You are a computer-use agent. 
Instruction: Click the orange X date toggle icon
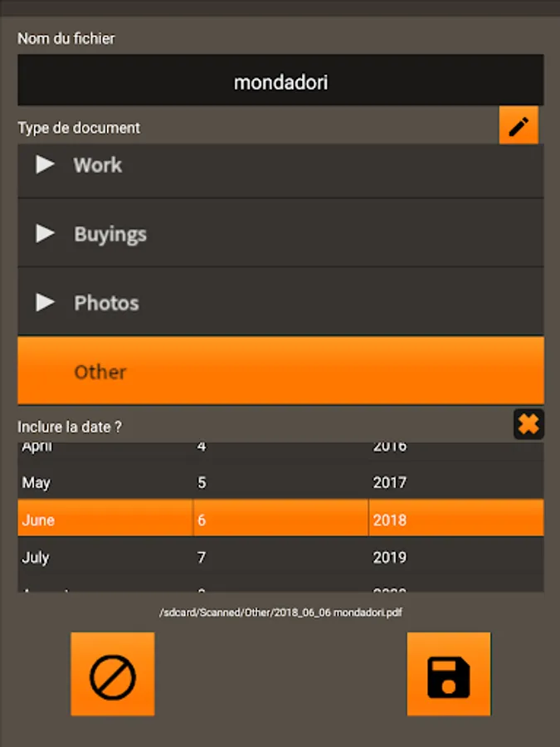point(528,424)
